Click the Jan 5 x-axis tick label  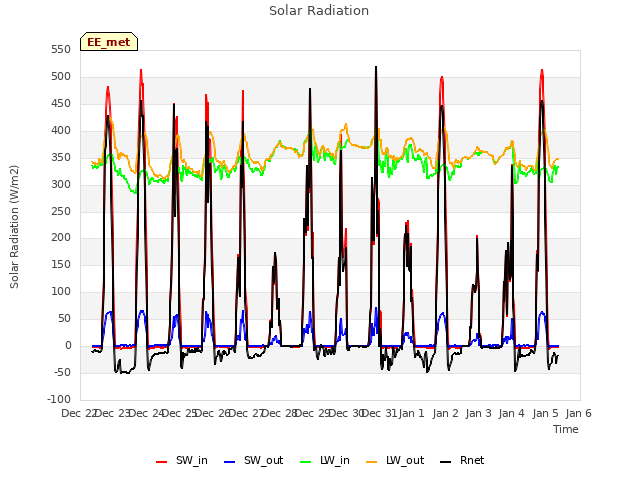(545, 413)
